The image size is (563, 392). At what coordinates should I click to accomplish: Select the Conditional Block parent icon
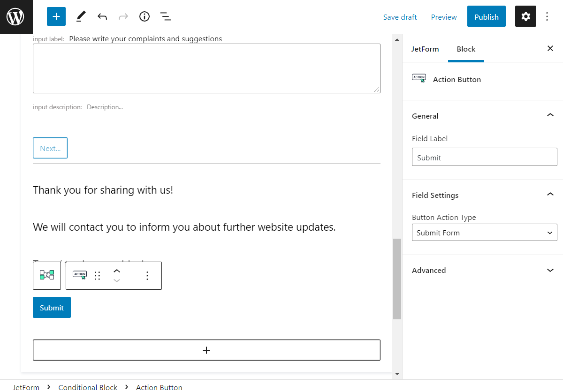tap(46, 276)
